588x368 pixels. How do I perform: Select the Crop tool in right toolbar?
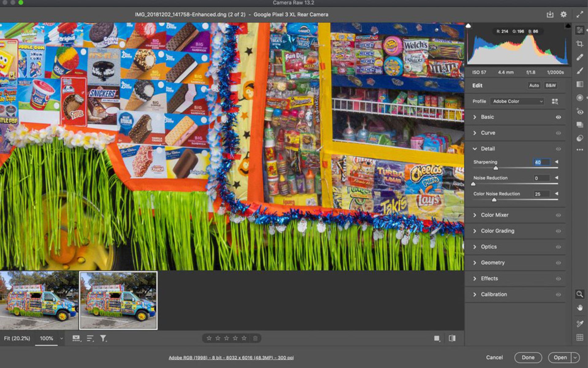(579, 44)
